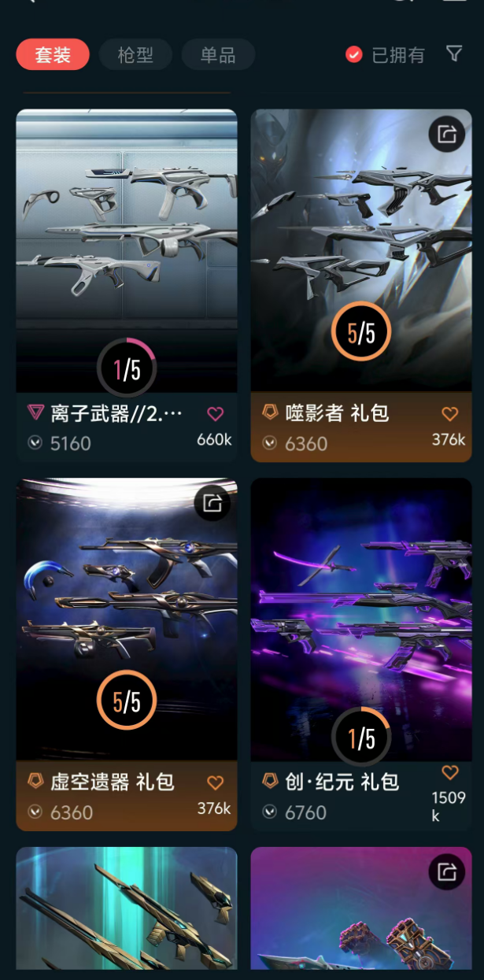The image size is (484, 980).
Task: Switch to the 单品 tab
Action: click(x=218, y=55)
